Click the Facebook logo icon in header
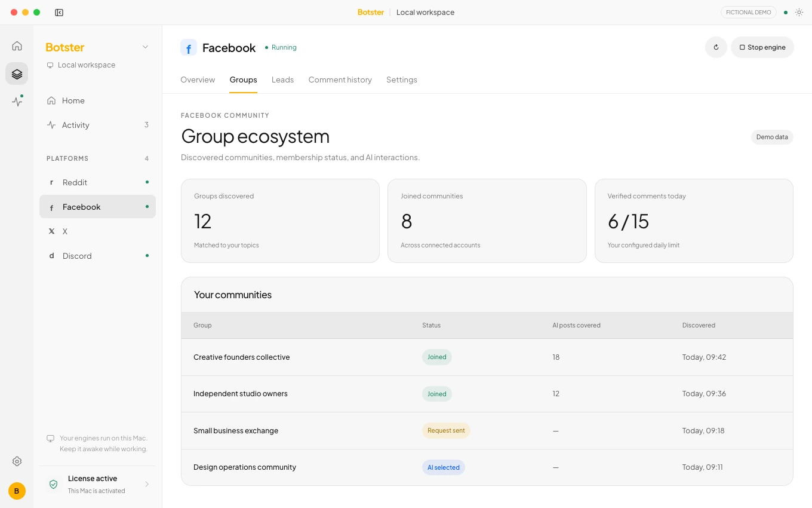Screen dimensions: 812x508 click(189, 48)
